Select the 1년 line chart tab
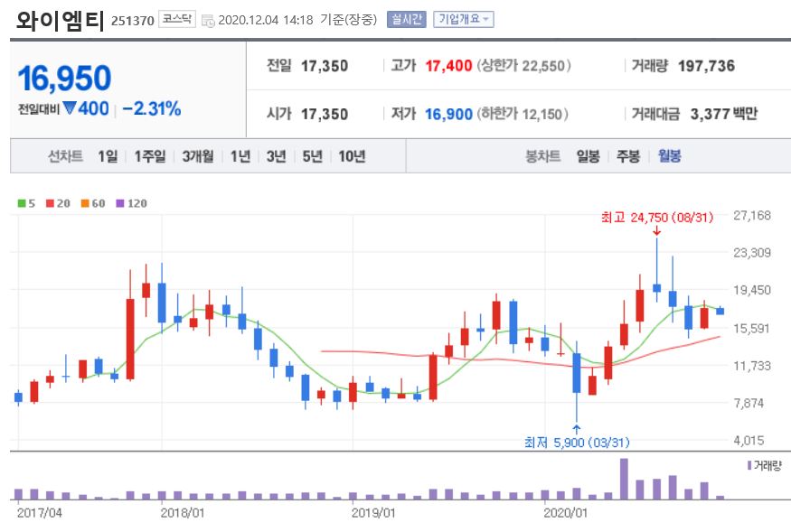Image resolution: width=791 pixels, height=532 pixels. tap(240, 156)
